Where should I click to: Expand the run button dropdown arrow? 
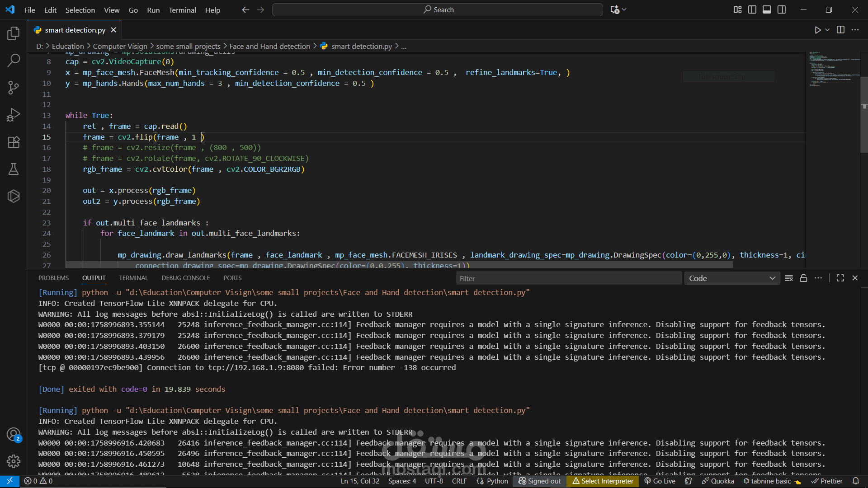click(827, 30)
